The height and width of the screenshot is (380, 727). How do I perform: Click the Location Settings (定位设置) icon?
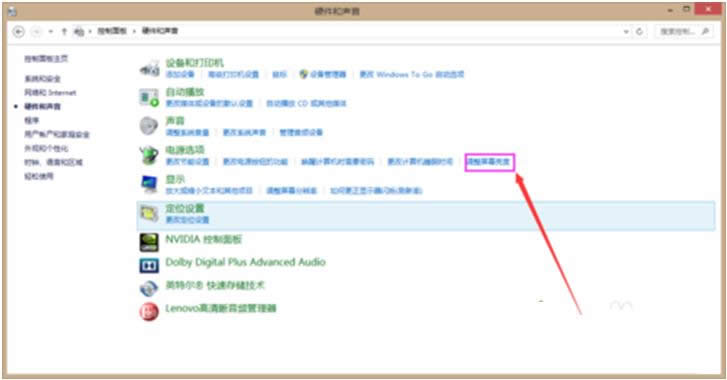(x=149, y=213)
